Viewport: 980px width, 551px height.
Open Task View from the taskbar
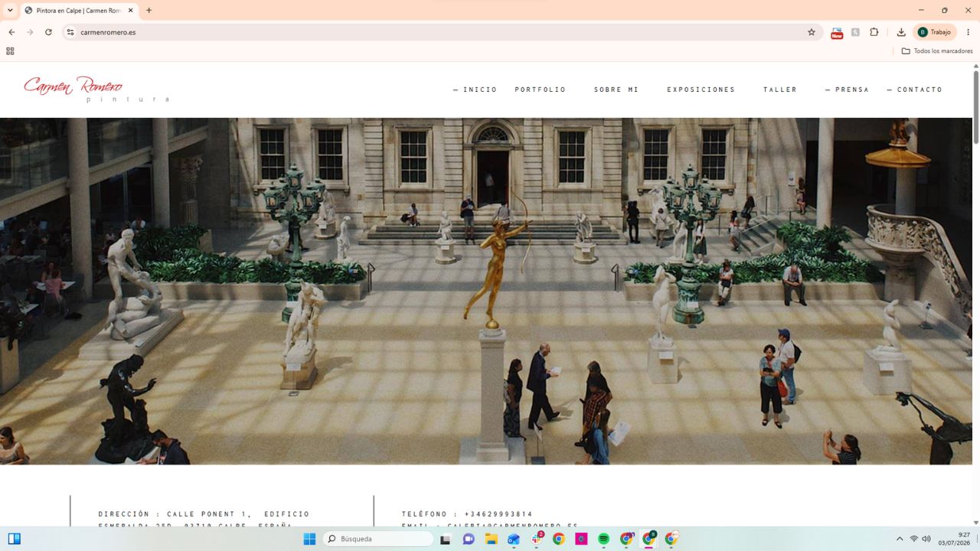(445, 539)
